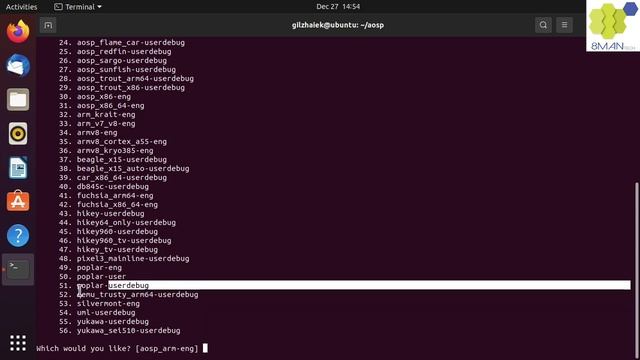Click line 43 hikey-userdebug
Viewport: 640px width, 360px height.
click(x=101, y=213)
